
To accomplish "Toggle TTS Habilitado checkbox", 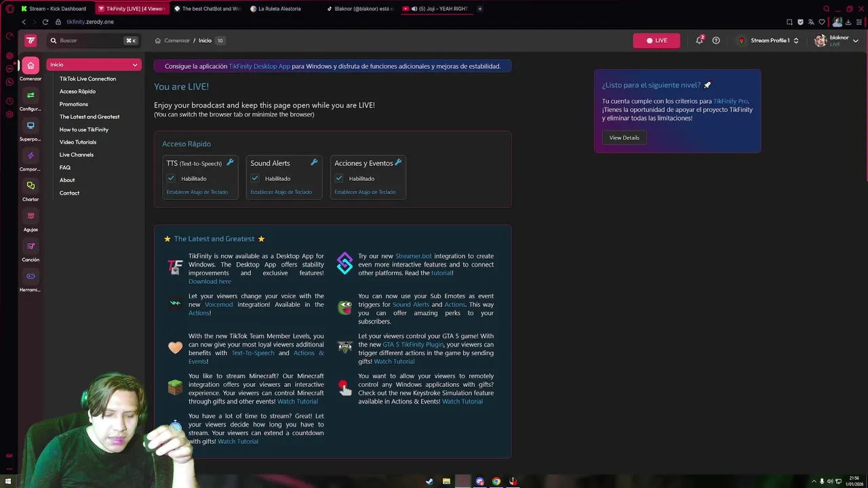I will coord(171,178).
